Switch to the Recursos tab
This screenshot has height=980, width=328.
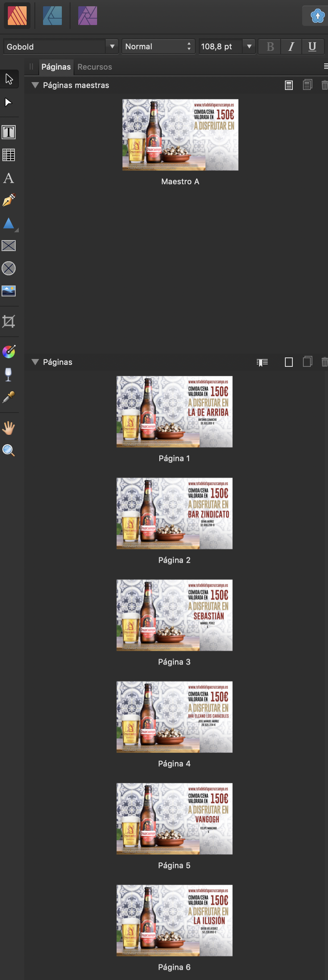click(x=95, y=67)
